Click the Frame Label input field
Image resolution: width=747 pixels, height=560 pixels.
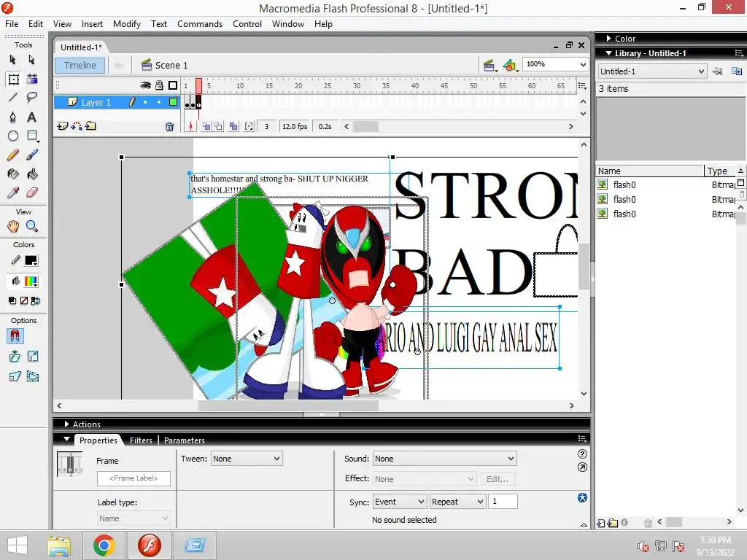point(133,478)
